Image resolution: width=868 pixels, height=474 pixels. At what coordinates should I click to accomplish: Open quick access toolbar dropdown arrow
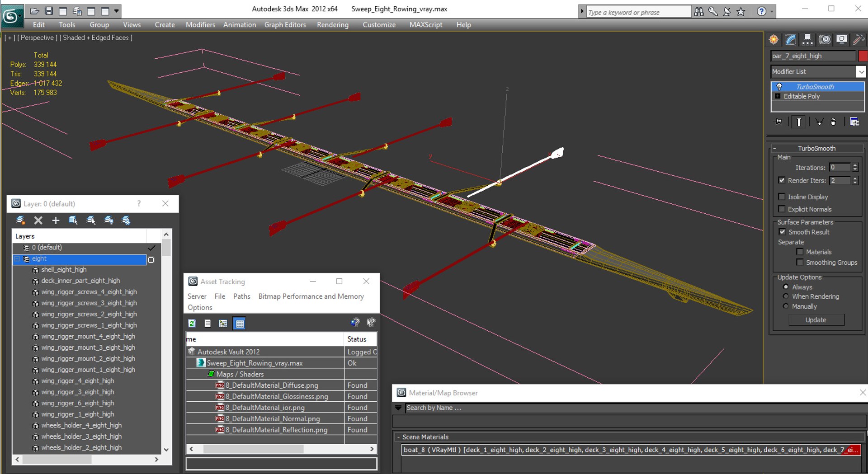[116, 11]
